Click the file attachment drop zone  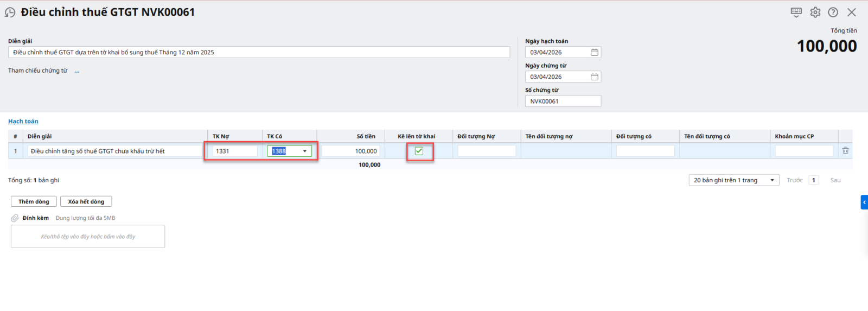tap(88, 237)
